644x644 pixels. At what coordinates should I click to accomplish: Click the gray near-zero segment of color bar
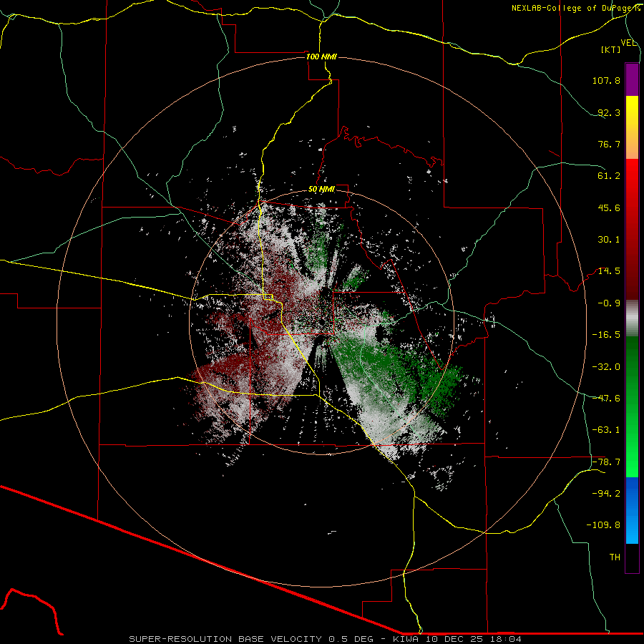coord(632,318)
